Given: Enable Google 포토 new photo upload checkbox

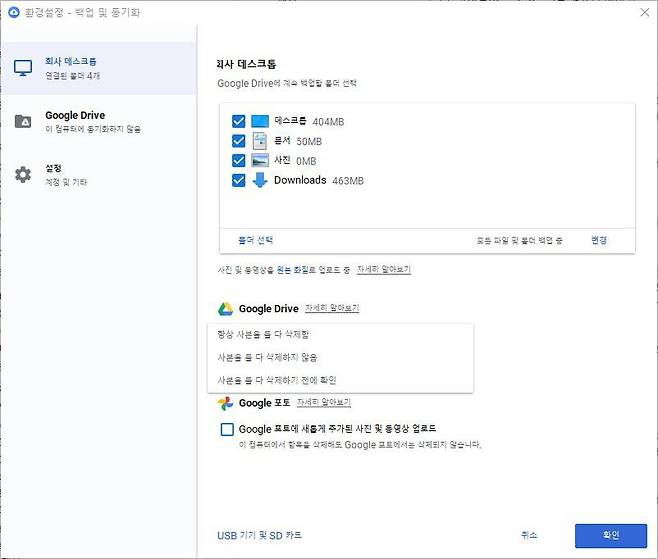Looking at the screenshot, I should [227, 429].
